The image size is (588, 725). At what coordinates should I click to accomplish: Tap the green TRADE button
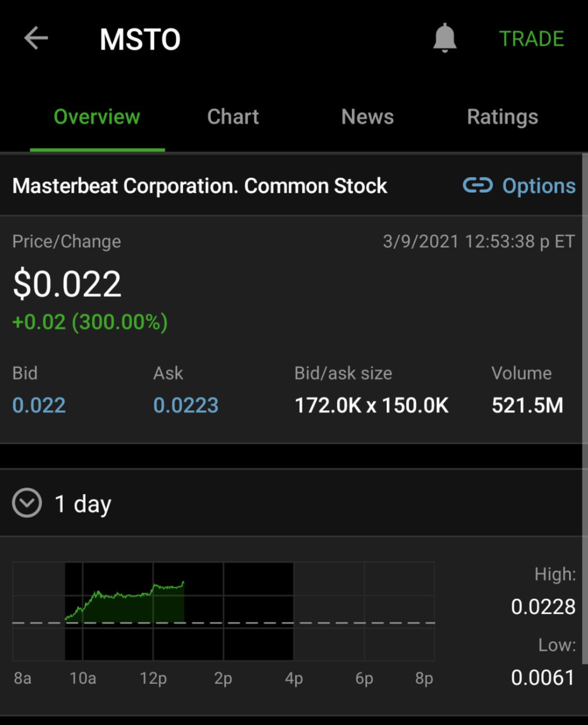[x=531, y=39]
